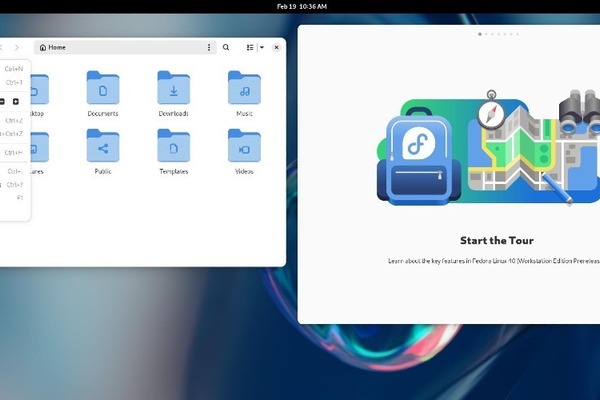600x400 pixels.
Task: Select the New Tab item with Ctrl+T
Action: (14, 82)
